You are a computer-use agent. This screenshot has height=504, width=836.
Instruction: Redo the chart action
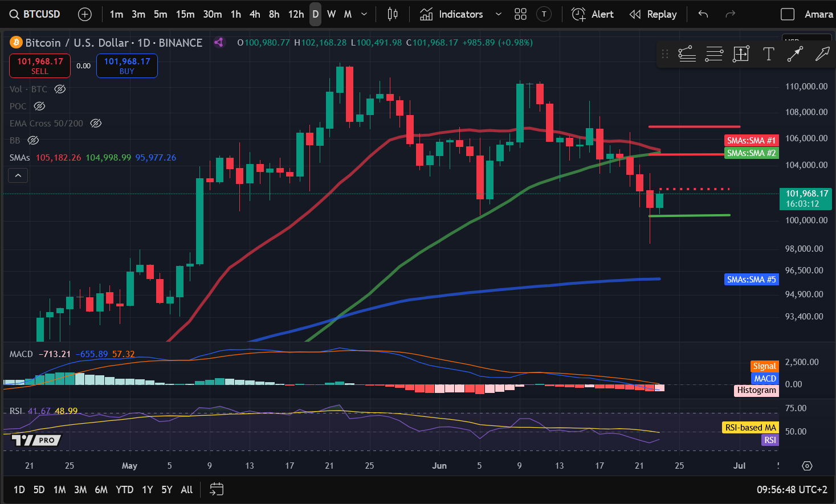pyautogui.click(x=730, y=14)
